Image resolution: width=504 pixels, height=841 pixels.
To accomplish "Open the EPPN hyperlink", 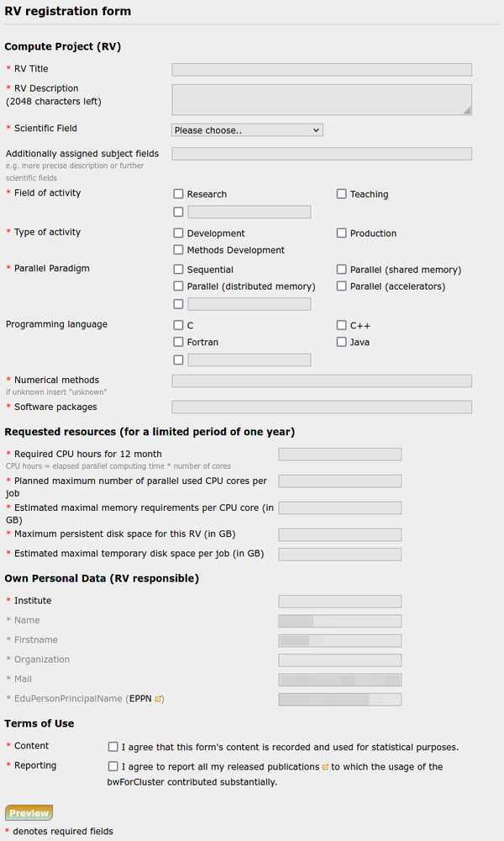I will pyautogui.click(x=139, y=698).
